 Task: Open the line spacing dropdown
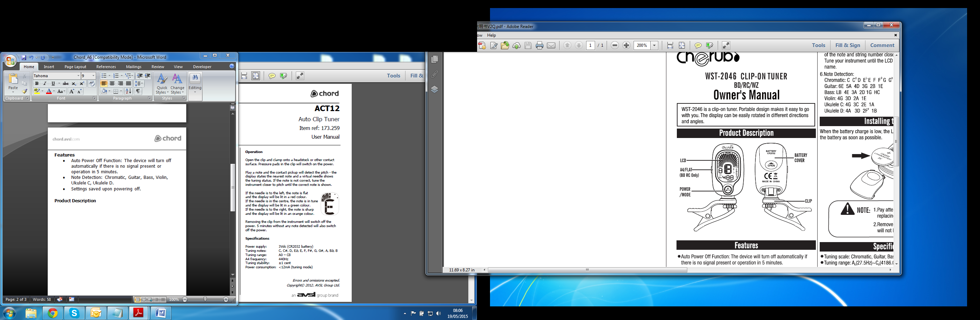tap(139, 84)
